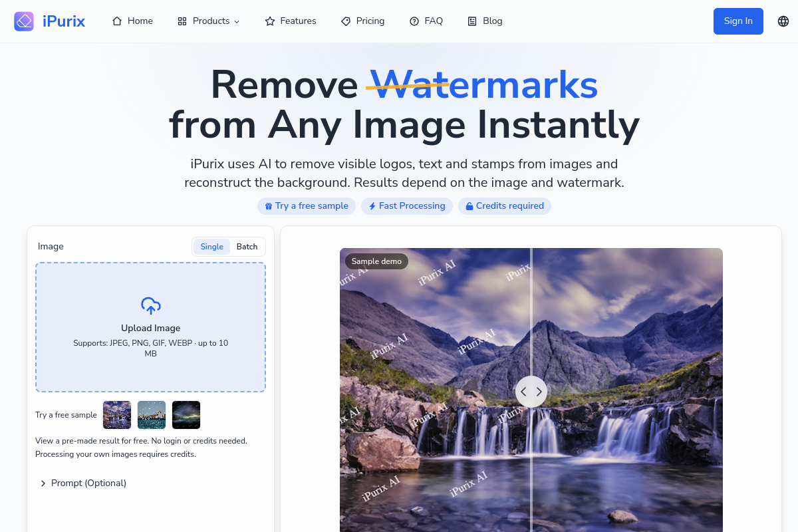Open the FAQ page

click(x=426, y=21)
